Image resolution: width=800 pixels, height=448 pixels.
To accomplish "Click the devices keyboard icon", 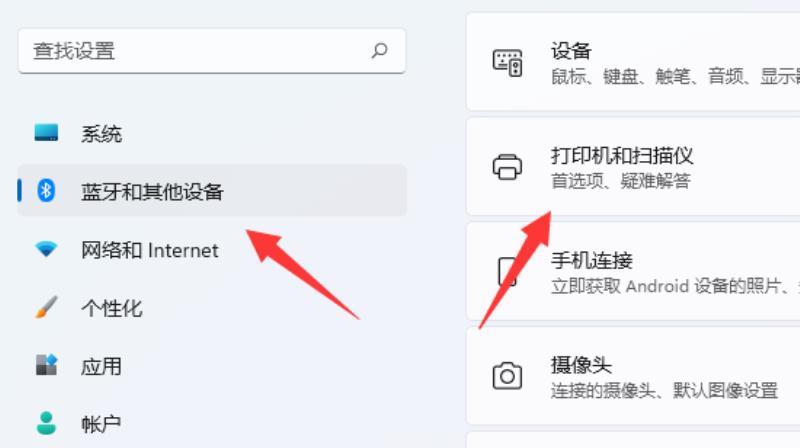I will coord(507,63).
